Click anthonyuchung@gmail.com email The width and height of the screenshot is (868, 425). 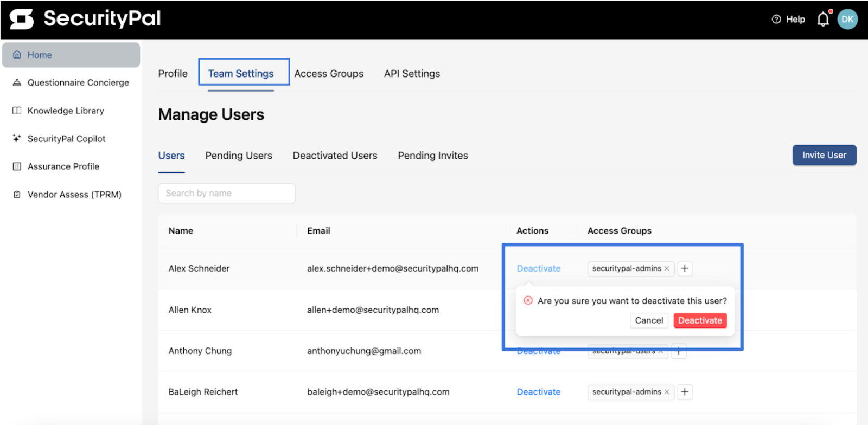(364, 351)
